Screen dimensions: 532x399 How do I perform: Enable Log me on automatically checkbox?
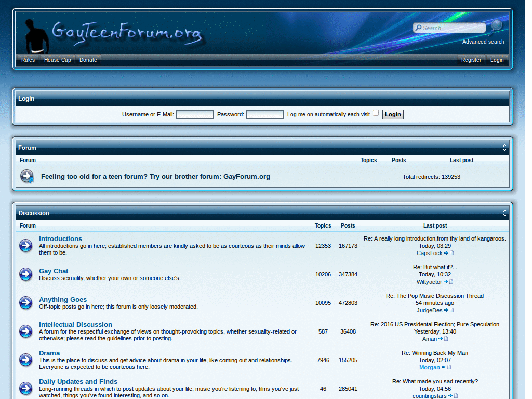376,113
